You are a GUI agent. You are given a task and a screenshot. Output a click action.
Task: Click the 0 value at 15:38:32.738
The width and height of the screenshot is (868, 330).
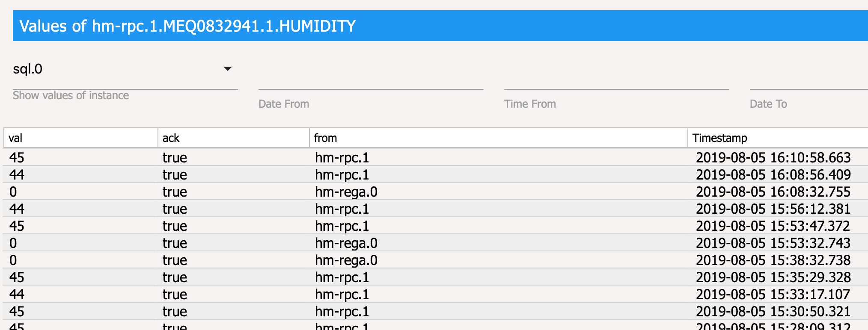[x=13, y=260]
